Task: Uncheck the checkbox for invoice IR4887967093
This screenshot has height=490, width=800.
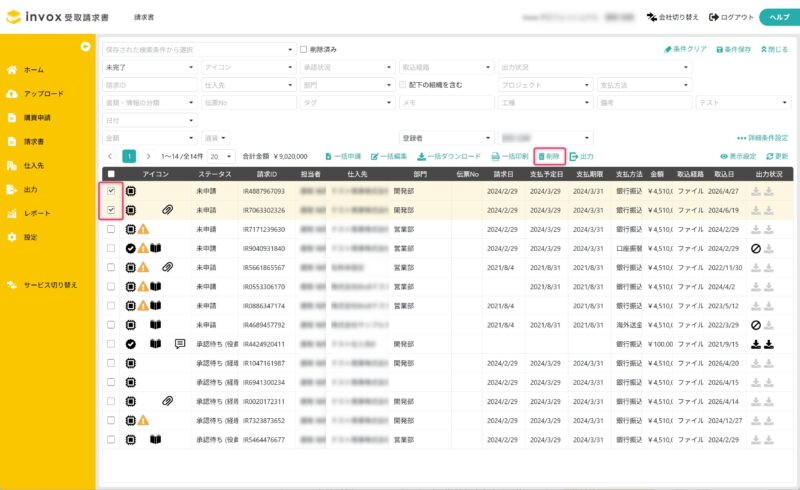Action: pyautogui.click(x=111, y=191)
